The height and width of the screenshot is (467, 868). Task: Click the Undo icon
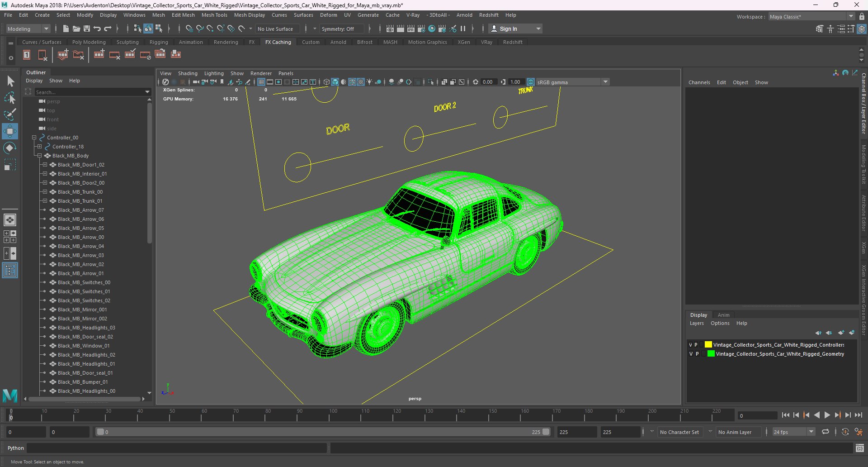coord(97,29)
